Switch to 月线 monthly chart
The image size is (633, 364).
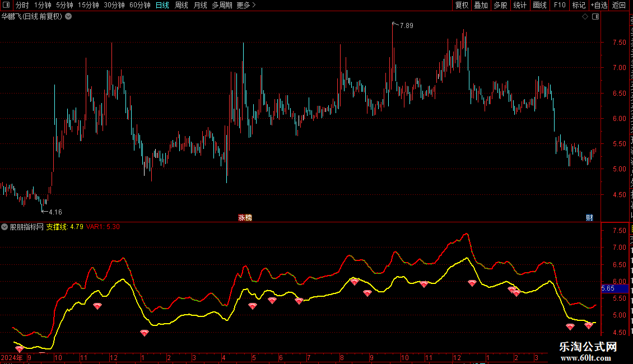[200, 5]
